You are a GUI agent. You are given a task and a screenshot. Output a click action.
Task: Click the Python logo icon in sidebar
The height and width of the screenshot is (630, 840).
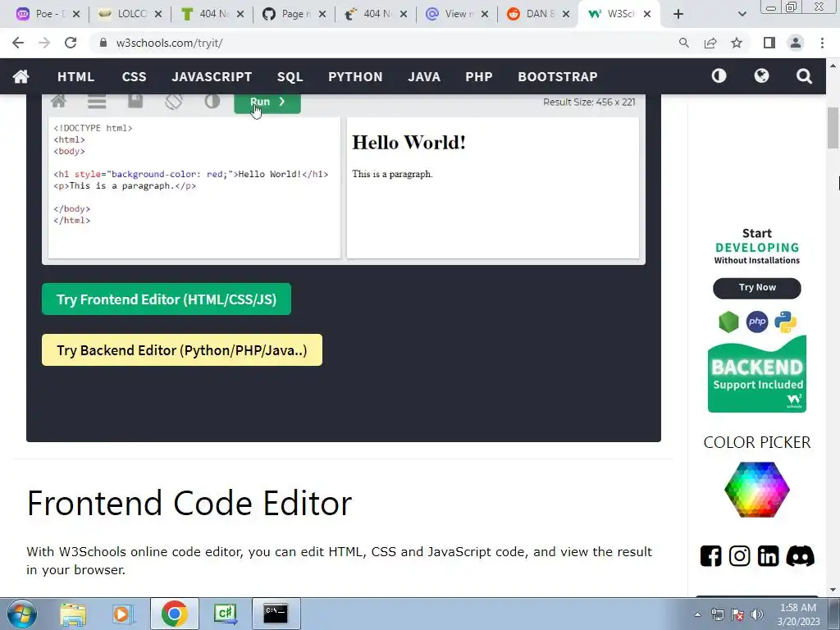coord(785,322)
